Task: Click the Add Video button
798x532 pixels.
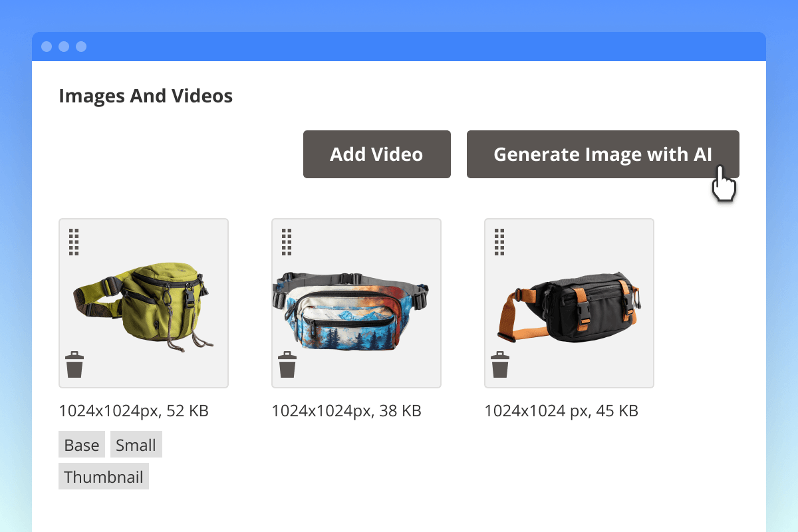Action: tap(376, 154)
